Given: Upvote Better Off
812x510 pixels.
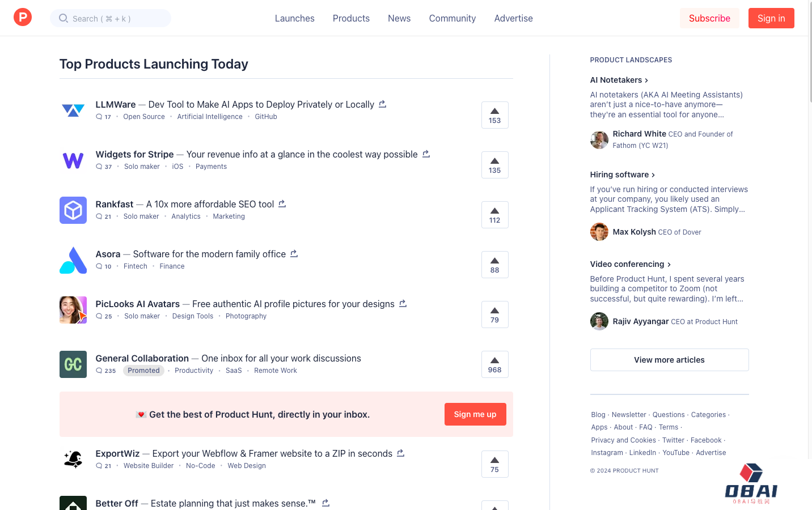Looking at the screenshot, I should (494, 506).
